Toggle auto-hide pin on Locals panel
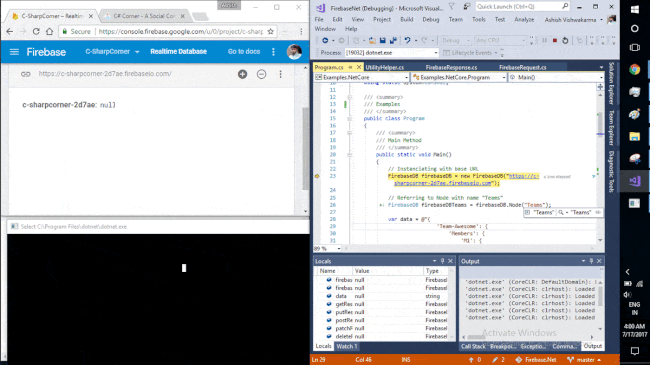Screen dimensions: 650x365 pos(442,261)
